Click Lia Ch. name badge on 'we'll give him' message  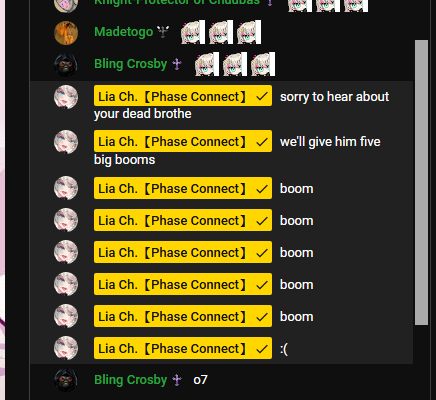coord(183,141)
